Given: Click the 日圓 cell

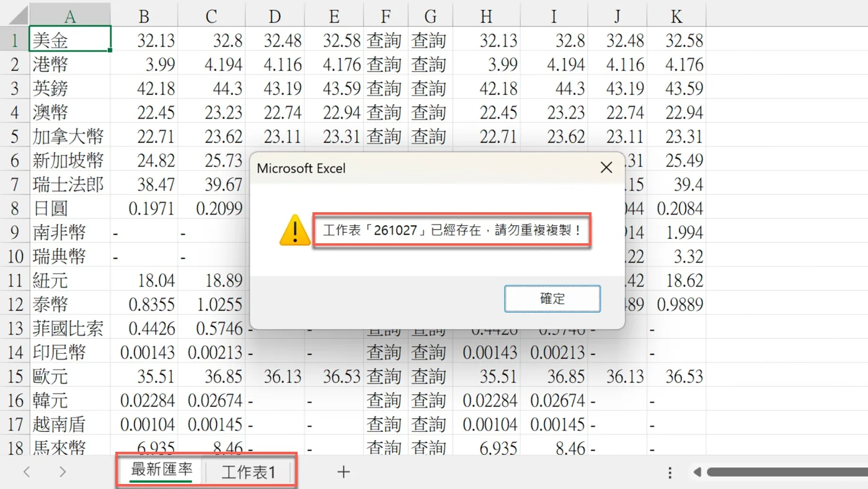Looking at the screenshot, I should [70, 208].
